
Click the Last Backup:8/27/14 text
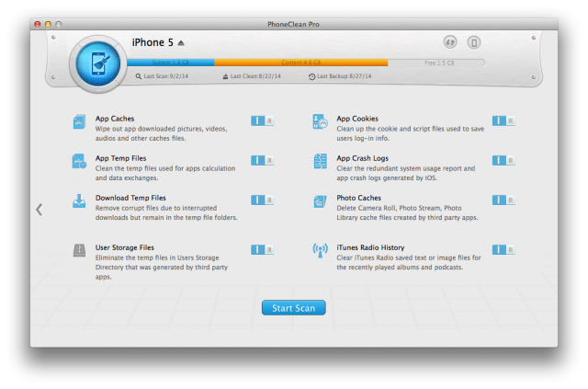345,76
